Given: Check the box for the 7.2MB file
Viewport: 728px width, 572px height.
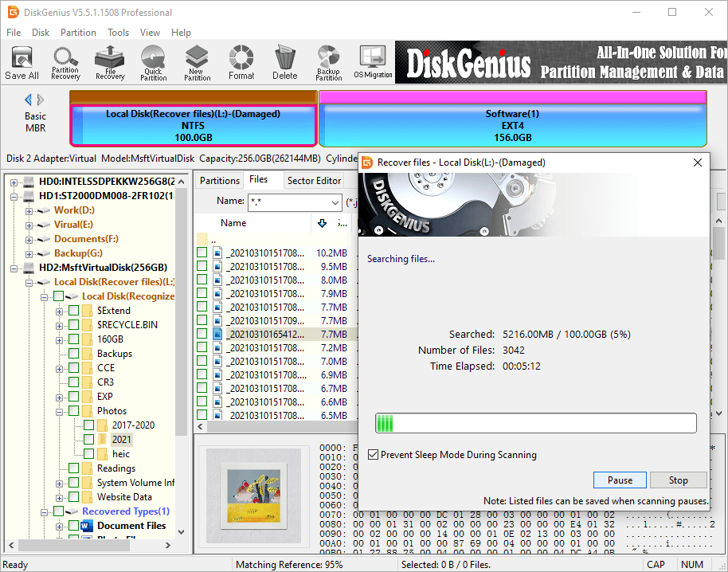Looking at the screenshot, I should [202, 347].
